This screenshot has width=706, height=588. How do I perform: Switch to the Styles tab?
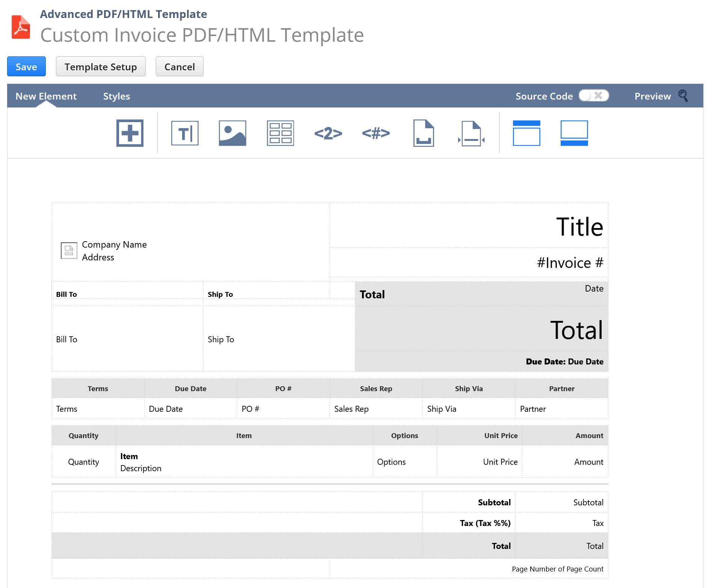(x=117, y=96)
